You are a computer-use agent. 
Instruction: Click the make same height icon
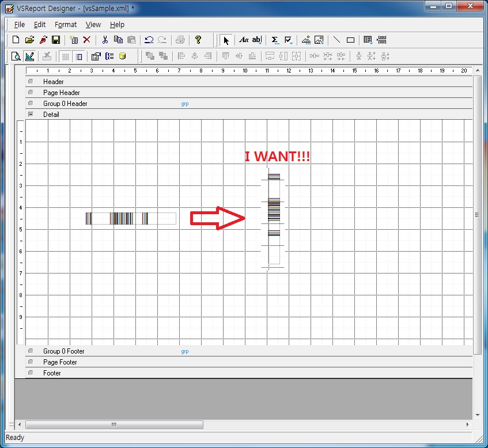tap(283, 56)
